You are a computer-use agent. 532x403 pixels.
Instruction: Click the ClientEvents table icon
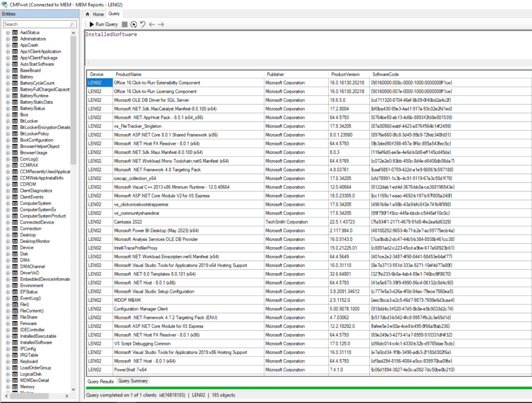coord(15,197)
